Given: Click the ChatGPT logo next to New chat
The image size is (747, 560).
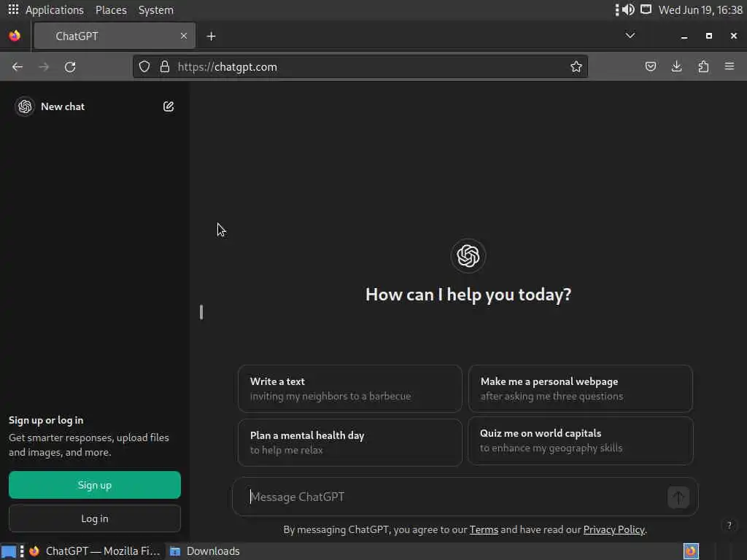Looking at the screenshot, I should pos(25,106).
